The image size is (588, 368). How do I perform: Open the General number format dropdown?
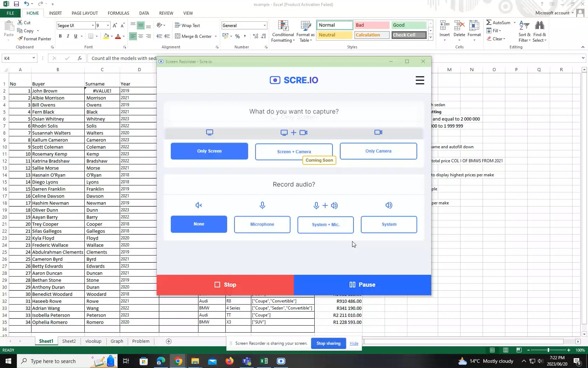tap(264, 25)
